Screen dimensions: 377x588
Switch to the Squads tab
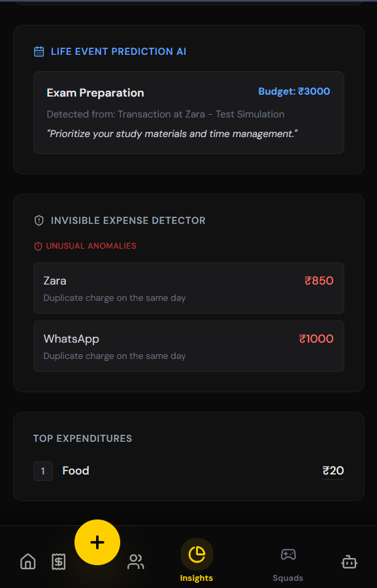tap(288, 565)
